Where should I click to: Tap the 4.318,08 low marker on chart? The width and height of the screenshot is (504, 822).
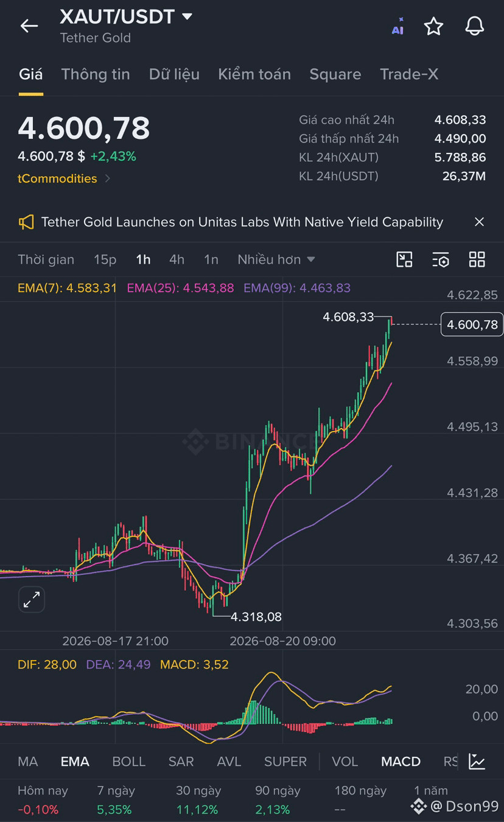click(256, 617)
